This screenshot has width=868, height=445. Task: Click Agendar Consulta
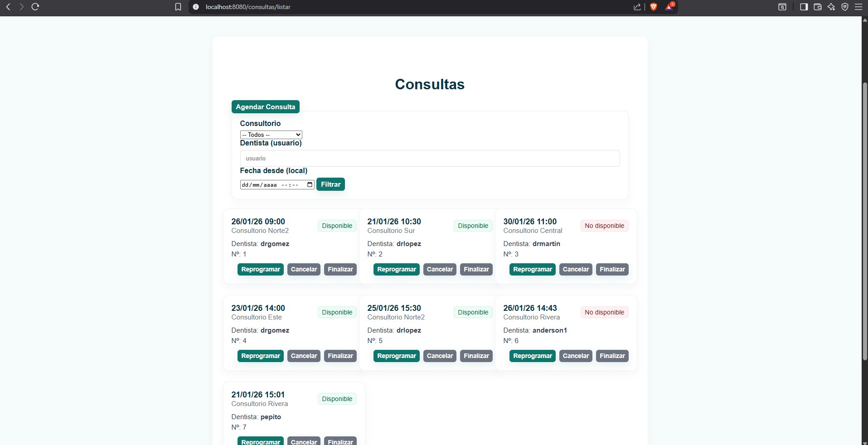click(265, 107)
